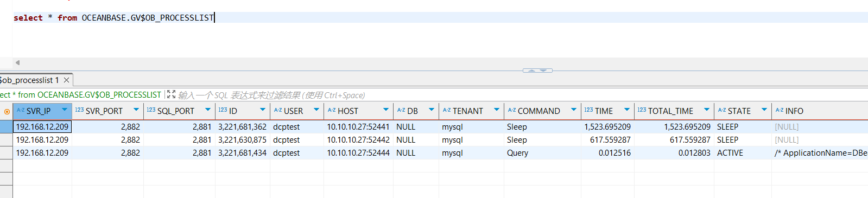Click TIME cell 1,523.695209
Viewport: 868px width, 198px height.
click(607, 126)
